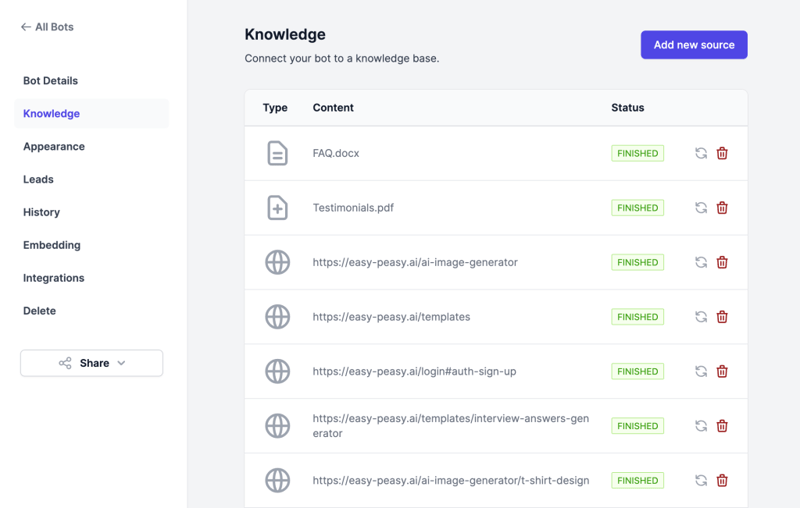Delete the t-shirt-design URL source

pos(722,481)
